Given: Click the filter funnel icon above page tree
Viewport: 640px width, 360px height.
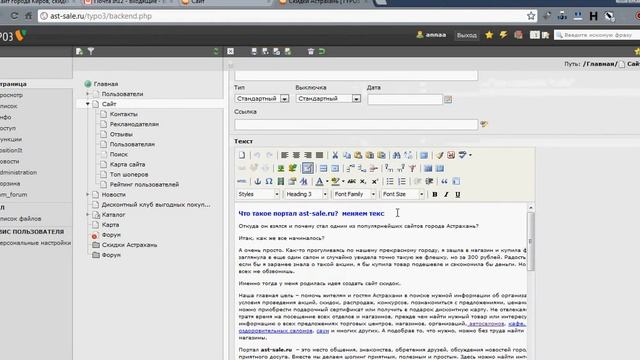Looking at the screenshot, I should coord(91,51).
